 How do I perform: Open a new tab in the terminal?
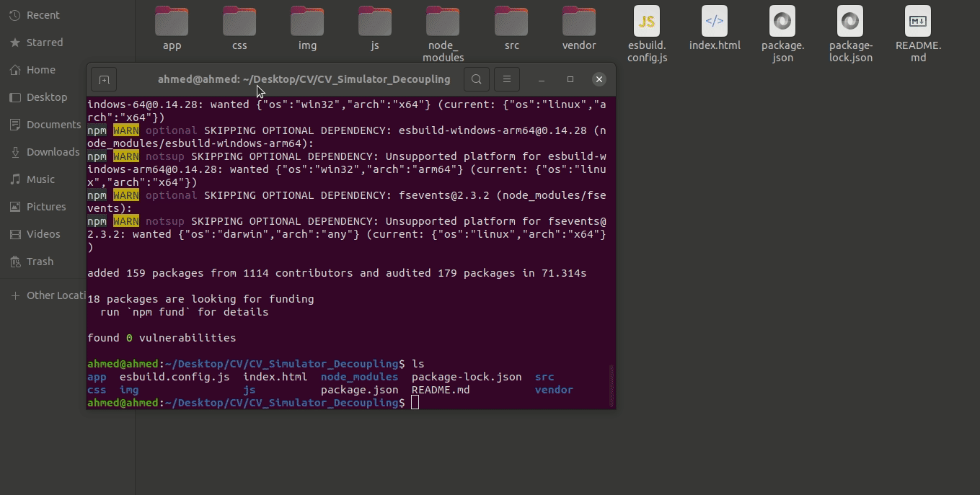pyautogui.click(x=103, y=79)
